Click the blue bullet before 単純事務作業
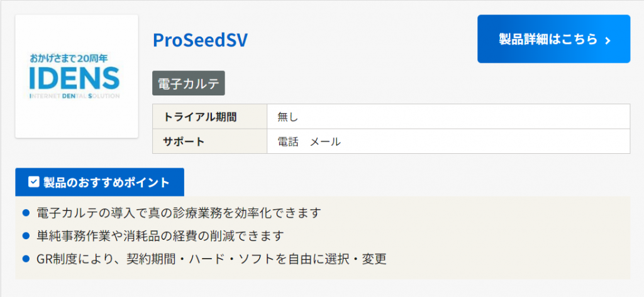The width and height of the screenshot is (644, 297). (26, 236)
